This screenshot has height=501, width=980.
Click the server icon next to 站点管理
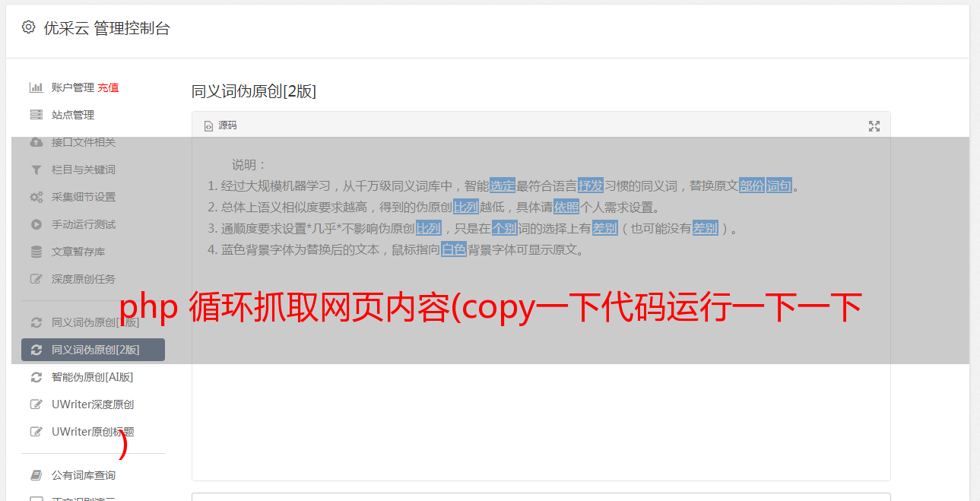[36, 115]
